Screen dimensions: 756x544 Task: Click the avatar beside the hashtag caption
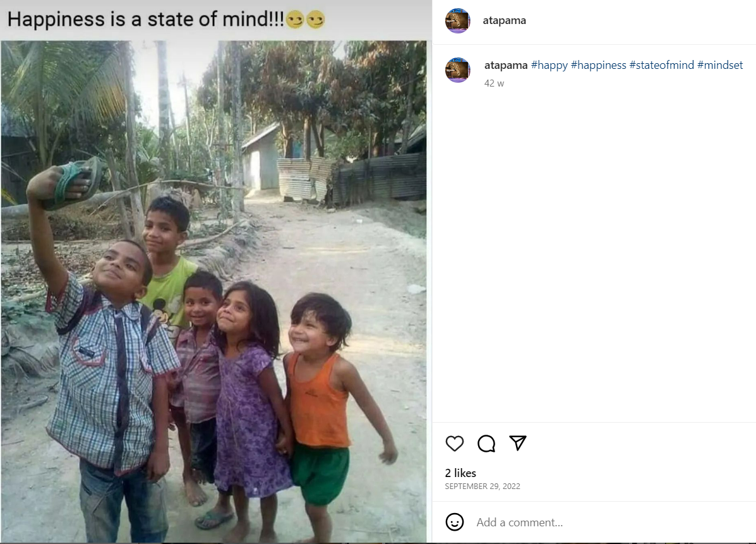point(458,70)
